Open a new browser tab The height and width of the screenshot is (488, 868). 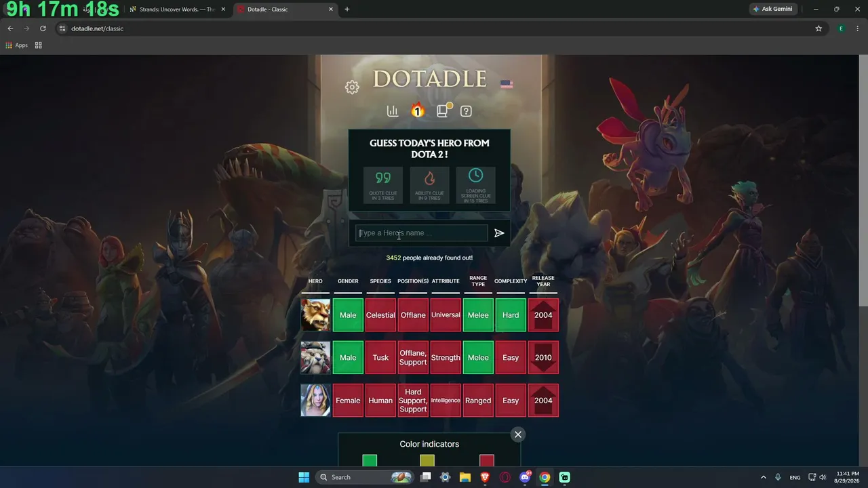(x=347, y=9)
